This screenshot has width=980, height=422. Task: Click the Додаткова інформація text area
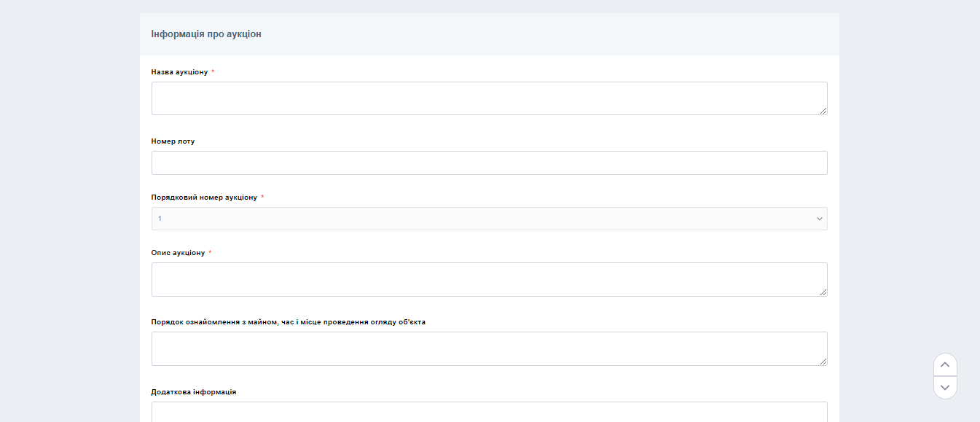[488, 412]
